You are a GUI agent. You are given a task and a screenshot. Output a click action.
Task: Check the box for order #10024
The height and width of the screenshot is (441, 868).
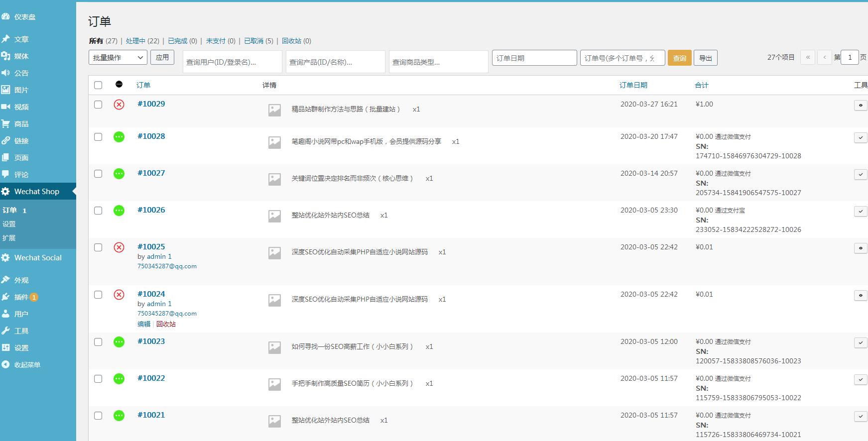pos(98,295)
